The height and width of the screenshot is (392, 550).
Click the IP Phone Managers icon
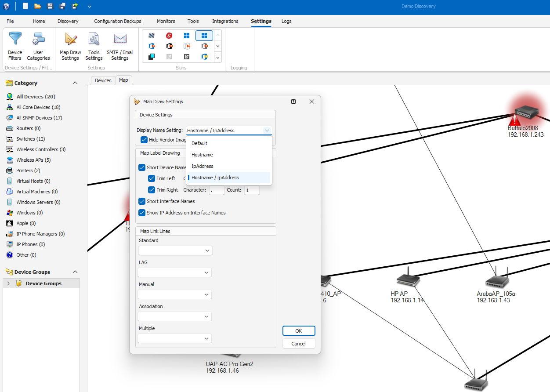pos(10,234)
